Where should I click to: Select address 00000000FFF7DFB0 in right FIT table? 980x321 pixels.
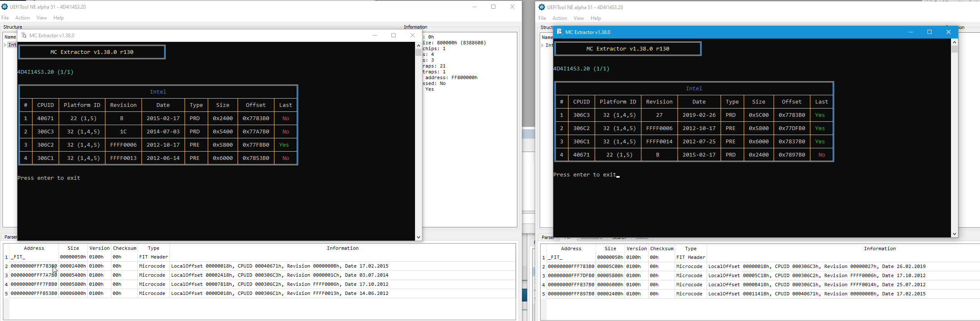tap(571, 275)
